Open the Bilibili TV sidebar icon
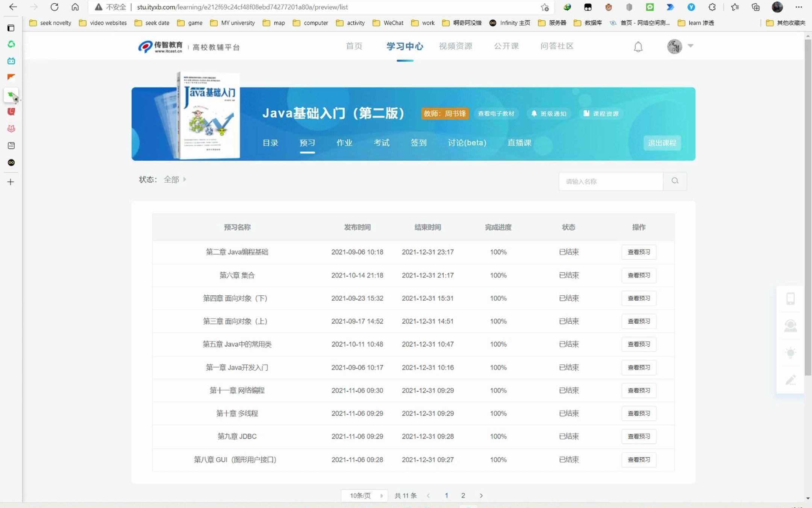Viewport: 812px width, 508px height. pos(11,61)
